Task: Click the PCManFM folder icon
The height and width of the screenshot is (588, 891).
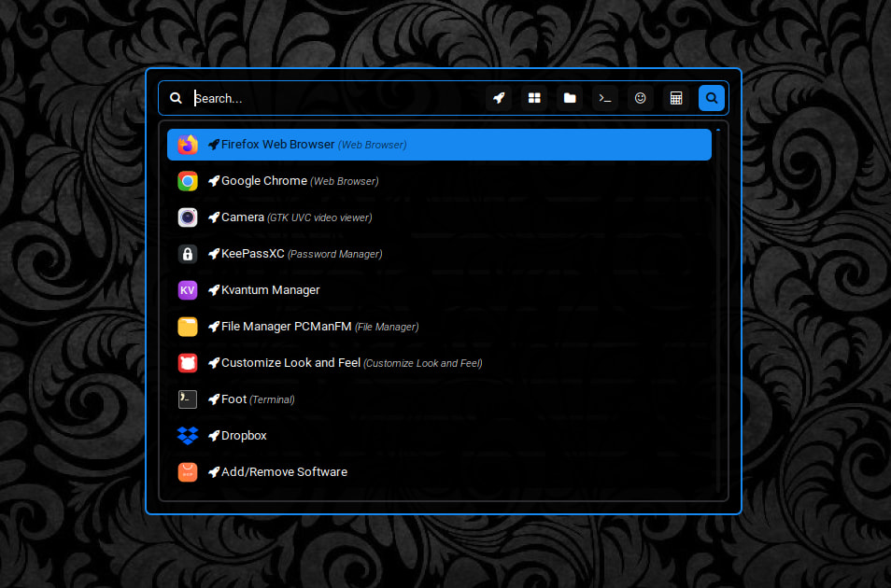Action: coord(188,327)
